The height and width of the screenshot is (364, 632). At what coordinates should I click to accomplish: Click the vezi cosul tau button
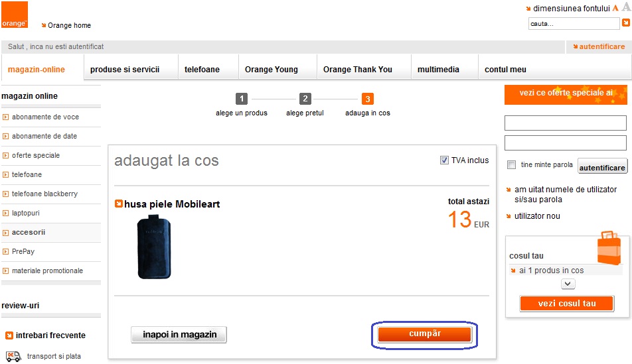tap(567, 304)
